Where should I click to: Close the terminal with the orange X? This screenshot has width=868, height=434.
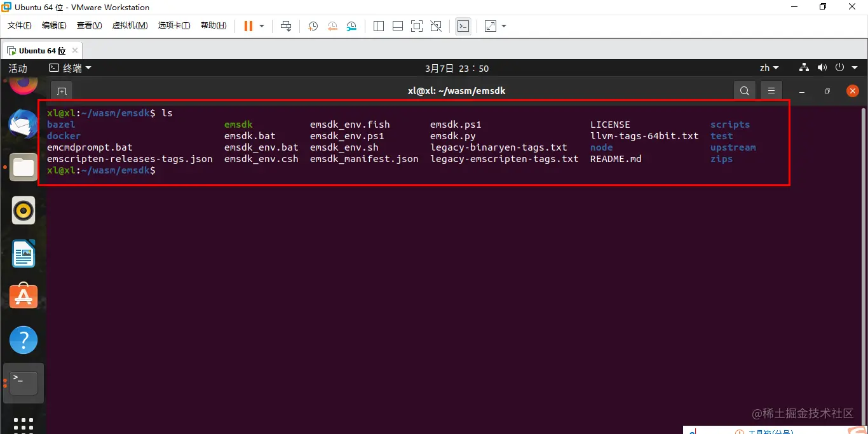click(853, 91)
